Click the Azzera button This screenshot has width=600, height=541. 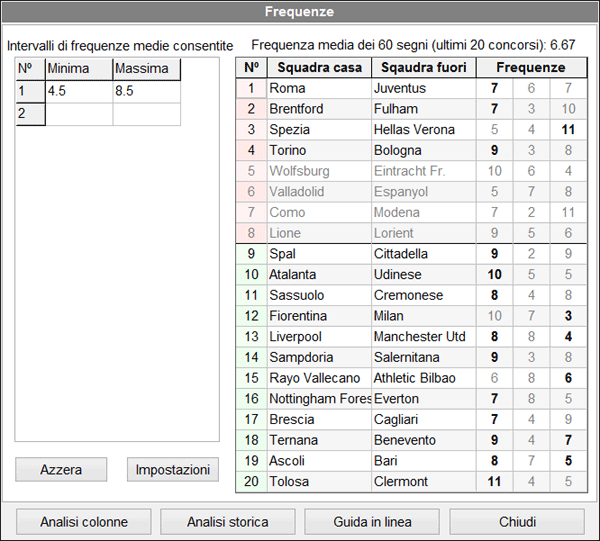pos(61,469)
